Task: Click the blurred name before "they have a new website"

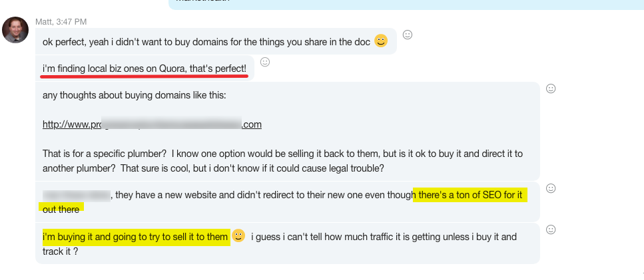Action: pyautogui.click(x=75, y=195)
